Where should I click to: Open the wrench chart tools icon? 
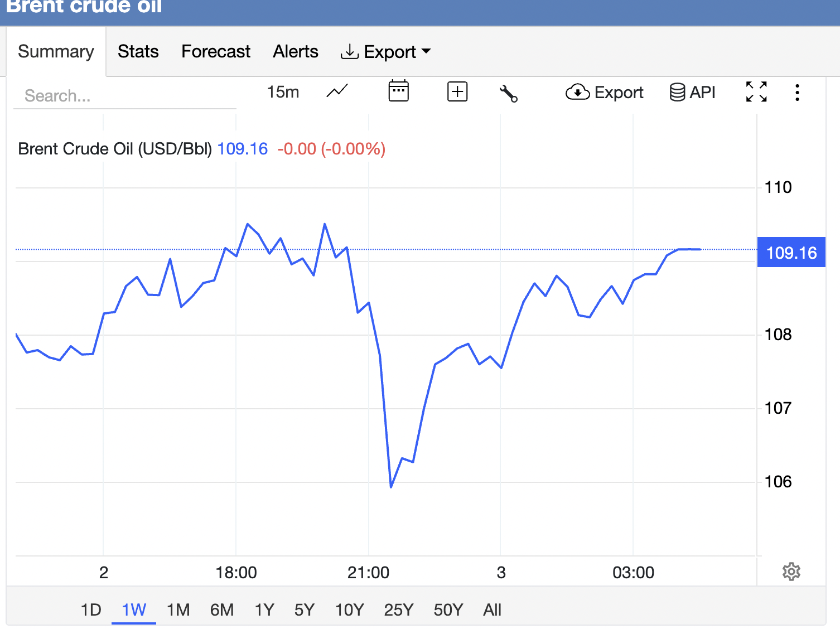508,93
